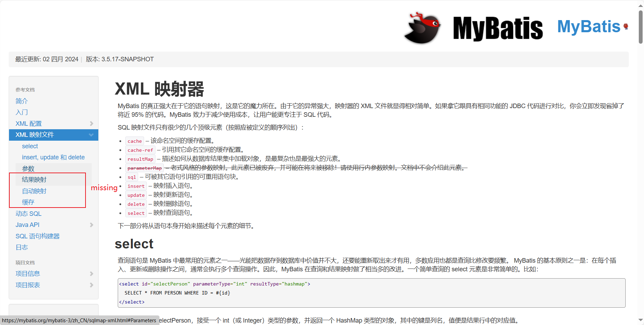Click the struck-through parameterMap code element

coord(144,168)
